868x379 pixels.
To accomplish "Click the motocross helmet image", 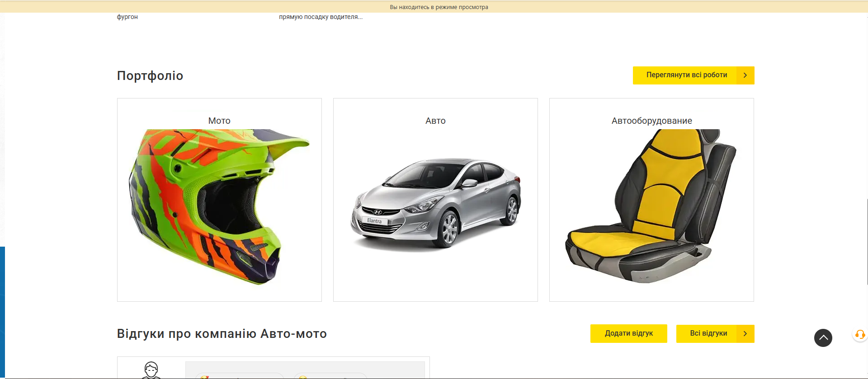I will pos(219,207).
